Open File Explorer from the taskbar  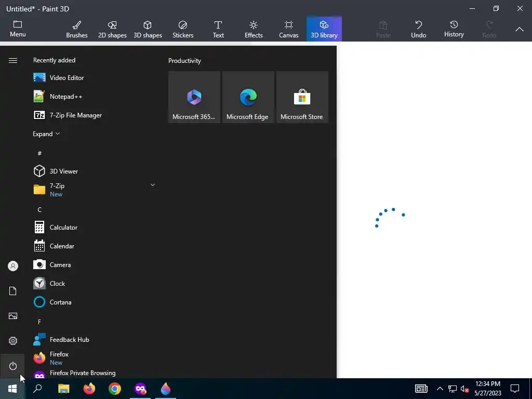[63, 389]
